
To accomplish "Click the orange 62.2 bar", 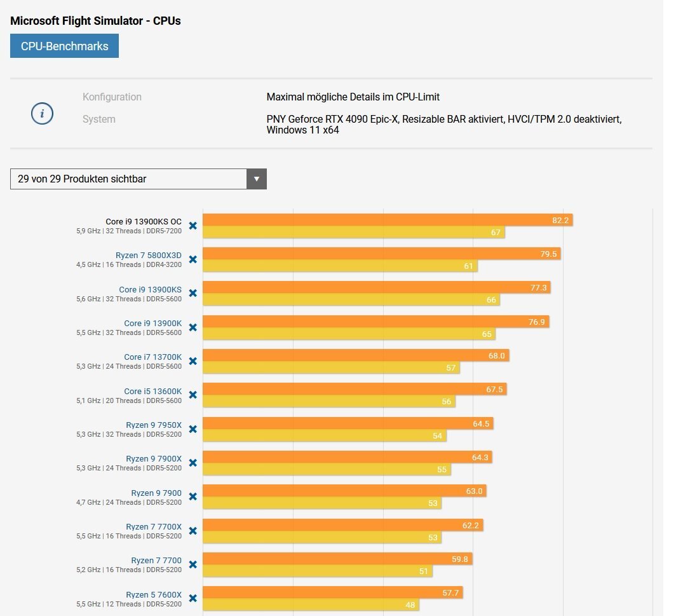I will point(342,525).
